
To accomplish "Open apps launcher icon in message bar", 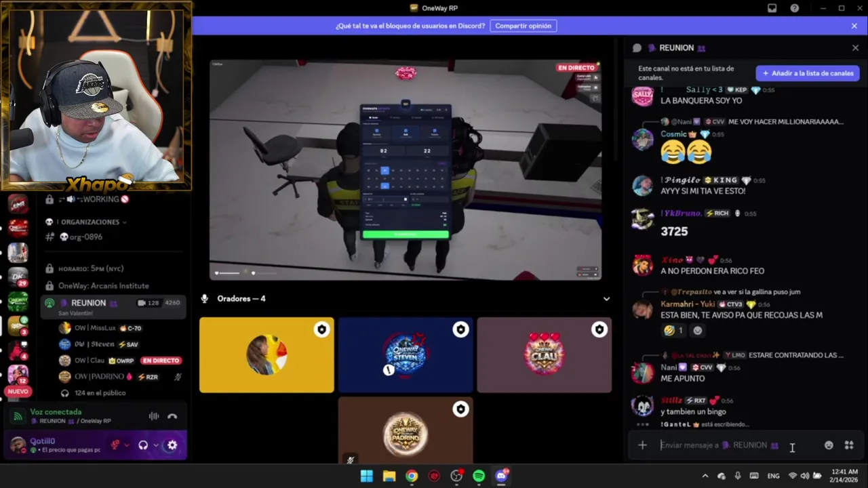I will coord(849,445).
